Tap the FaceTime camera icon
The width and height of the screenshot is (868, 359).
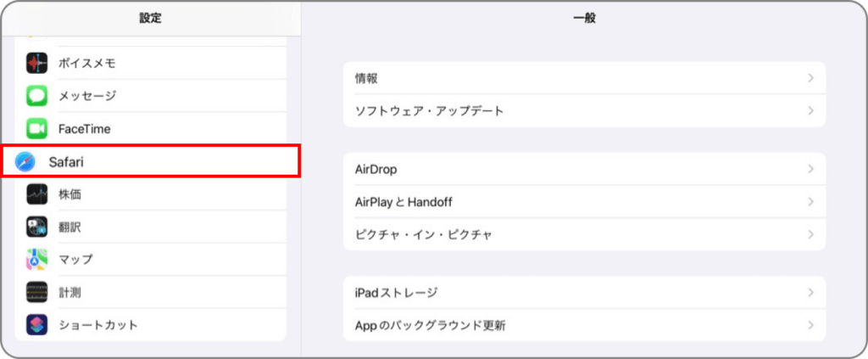click(36, 129)
